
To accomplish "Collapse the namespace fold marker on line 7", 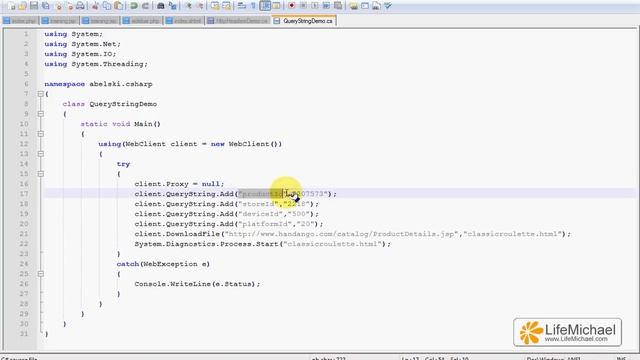I will tap(40, 94).
